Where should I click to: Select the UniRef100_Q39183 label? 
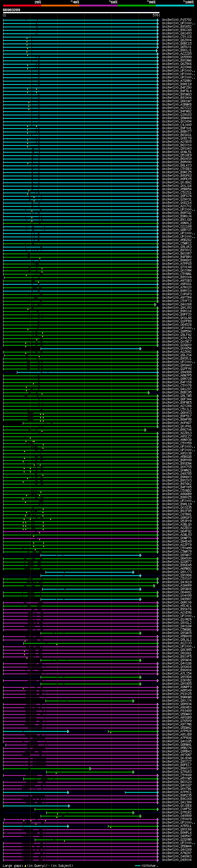click(177, 115)
